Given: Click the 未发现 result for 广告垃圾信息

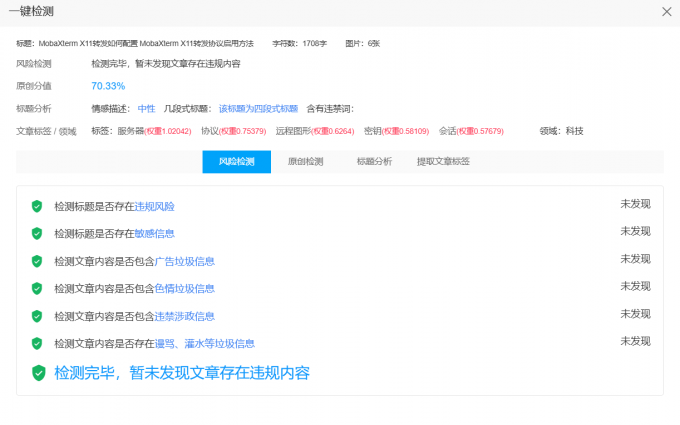Looking at the screenshot, I should coord(635,259).
